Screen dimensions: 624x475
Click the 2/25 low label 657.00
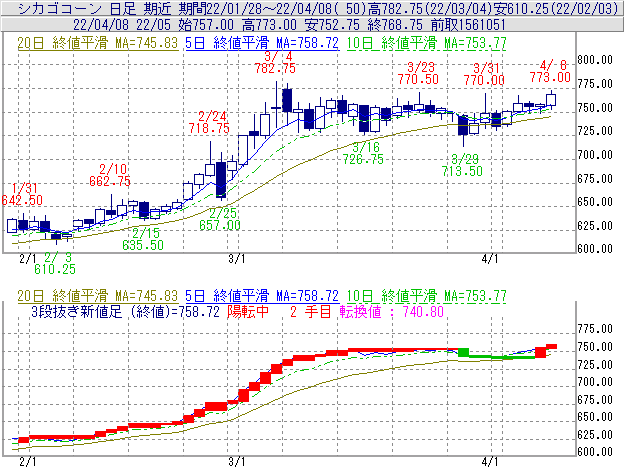(220, 226)
